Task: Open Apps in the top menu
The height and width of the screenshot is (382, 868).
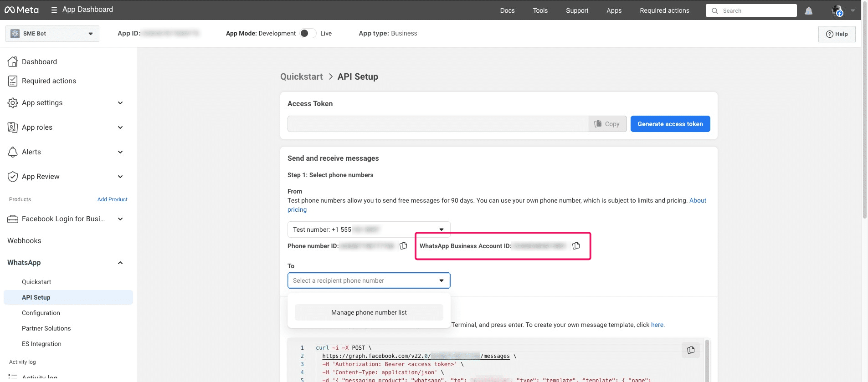Action: pos(614,10)
